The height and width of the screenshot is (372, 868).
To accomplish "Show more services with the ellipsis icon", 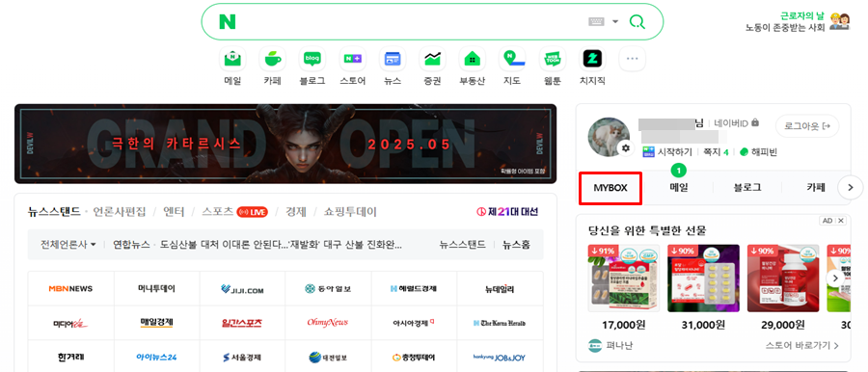I will tap(632, 59).
